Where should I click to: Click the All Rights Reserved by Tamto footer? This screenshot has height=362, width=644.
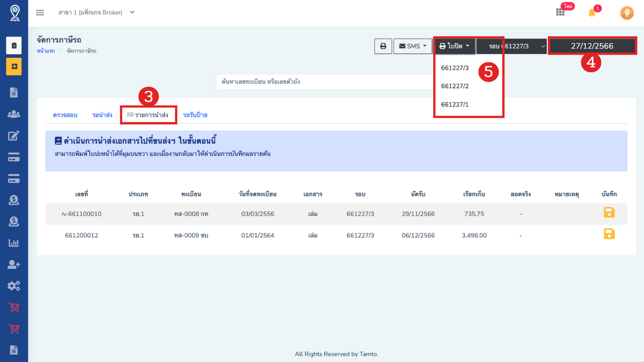pos(336,354)
